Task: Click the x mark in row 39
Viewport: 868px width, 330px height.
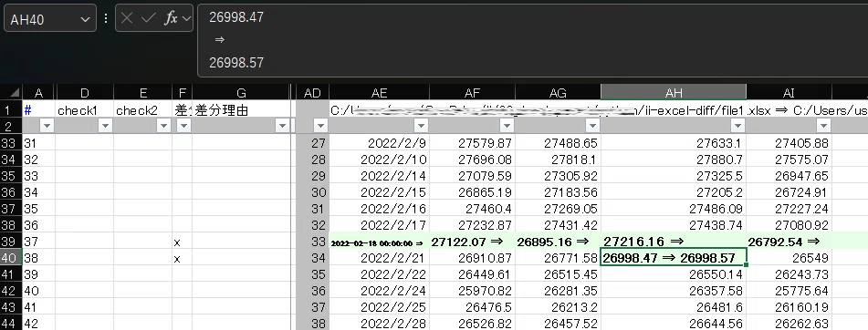Action: pyautogui.click(x=177, y=242)
